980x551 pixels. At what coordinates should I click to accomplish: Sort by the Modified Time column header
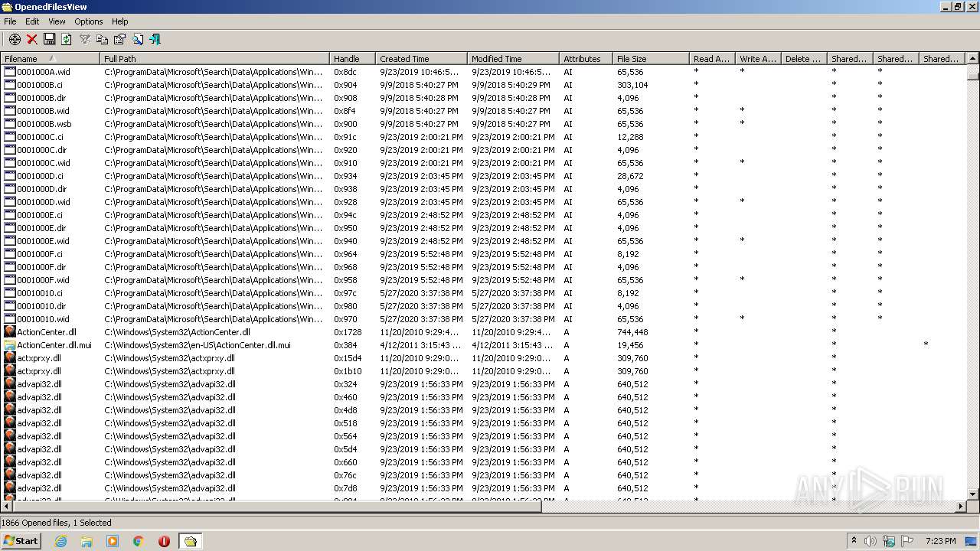(513, 58)
